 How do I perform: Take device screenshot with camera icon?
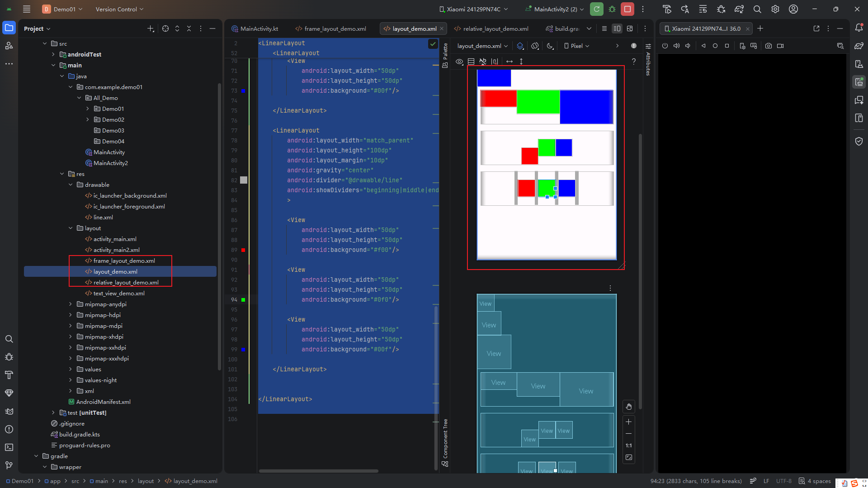tap(769, 46)
